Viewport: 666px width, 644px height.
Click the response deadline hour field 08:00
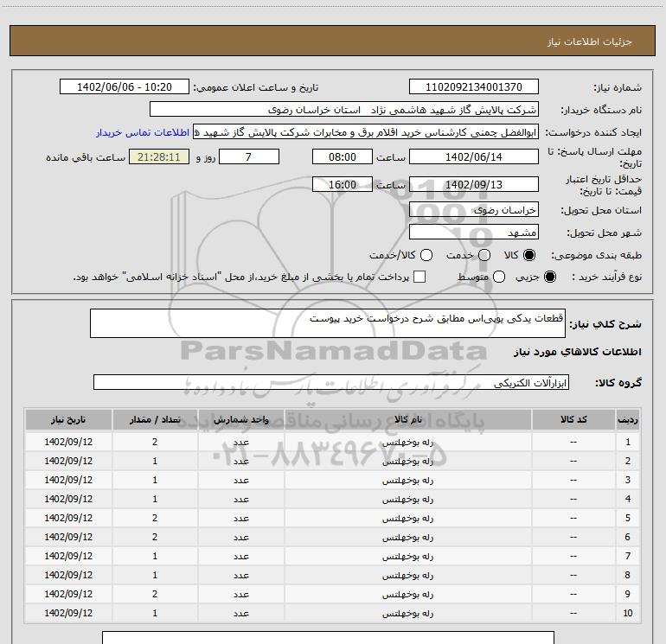(x=343, y=157)
